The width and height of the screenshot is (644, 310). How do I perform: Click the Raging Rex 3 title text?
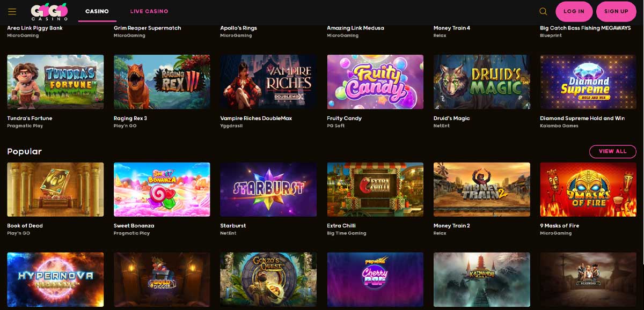click(130, 118)
